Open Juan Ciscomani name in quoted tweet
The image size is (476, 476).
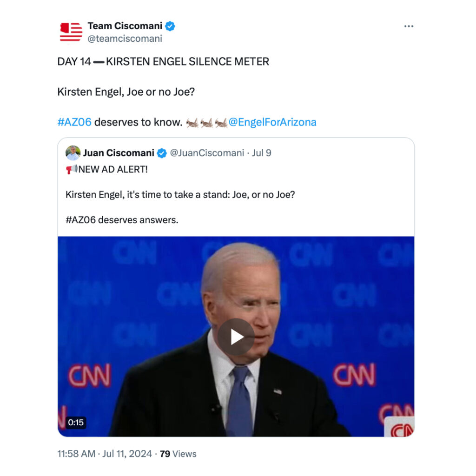(119, 153)
